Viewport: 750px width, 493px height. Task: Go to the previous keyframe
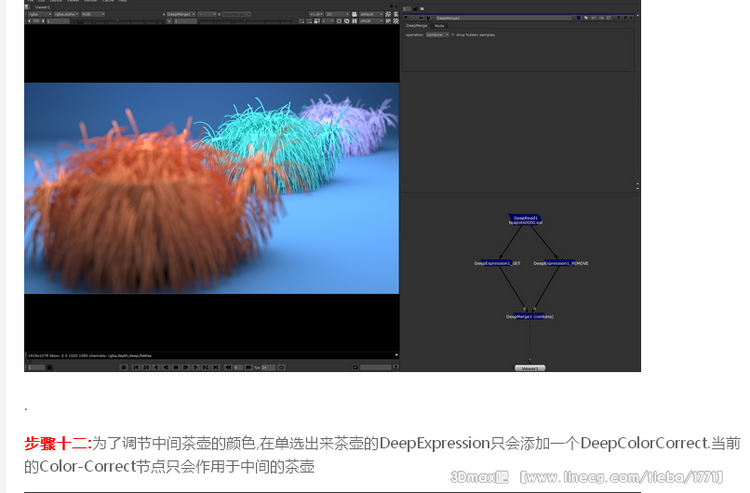146,367
